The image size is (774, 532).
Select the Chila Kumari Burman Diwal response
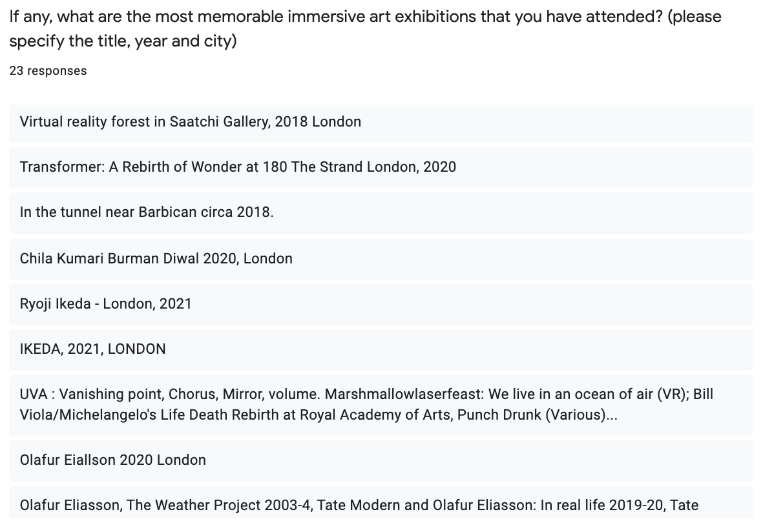(156, 259)
